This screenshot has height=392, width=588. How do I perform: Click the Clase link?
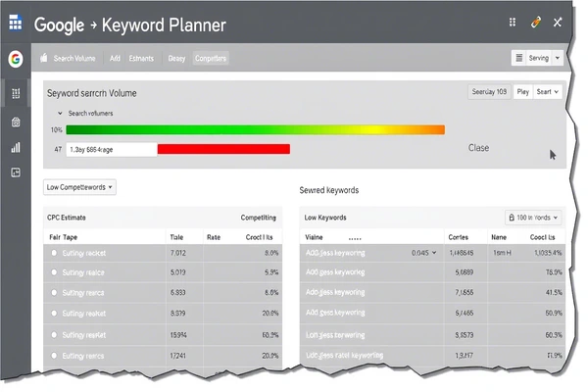[478, 148]
